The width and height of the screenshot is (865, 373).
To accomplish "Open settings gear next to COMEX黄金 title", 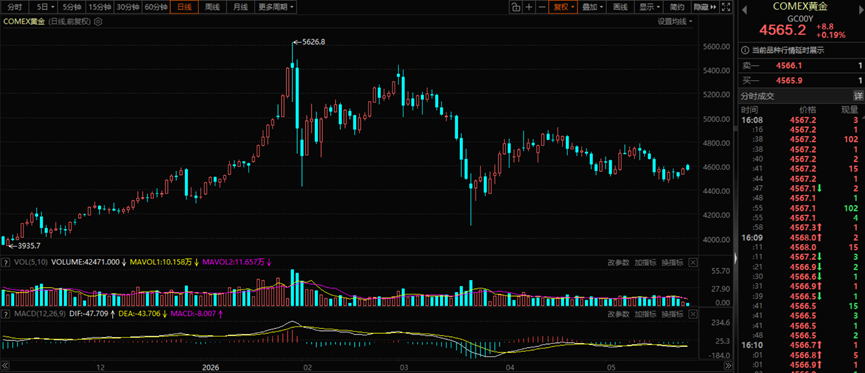I will (x=98, y=22).
